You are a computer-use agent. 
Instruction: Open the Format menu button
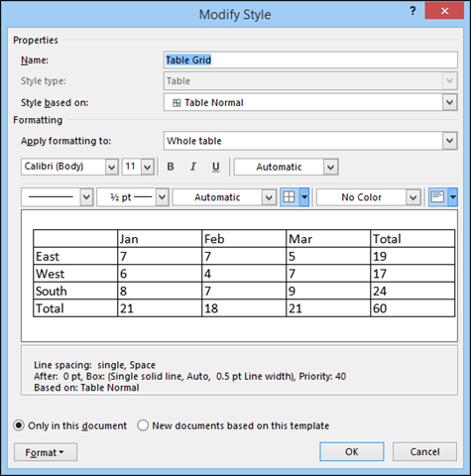[x=46, y=452]
